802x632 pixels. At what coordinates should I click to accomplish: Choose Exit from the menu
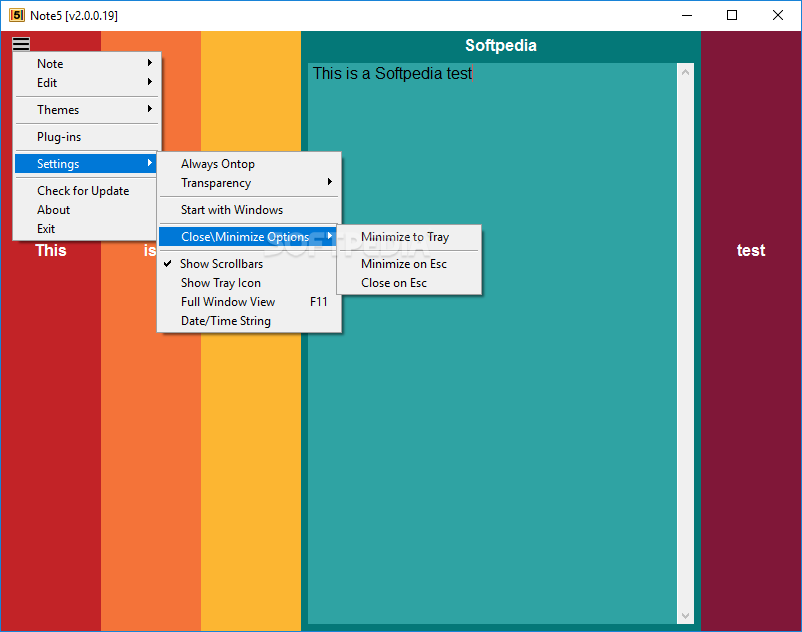pyautogui.click(x=87, y=229)
